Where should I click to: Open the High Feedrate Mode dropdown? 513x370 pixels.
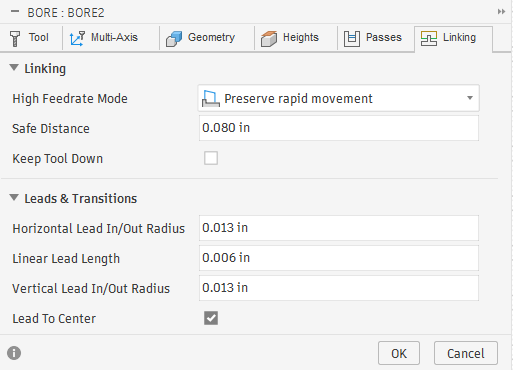[x=339, y=98]
